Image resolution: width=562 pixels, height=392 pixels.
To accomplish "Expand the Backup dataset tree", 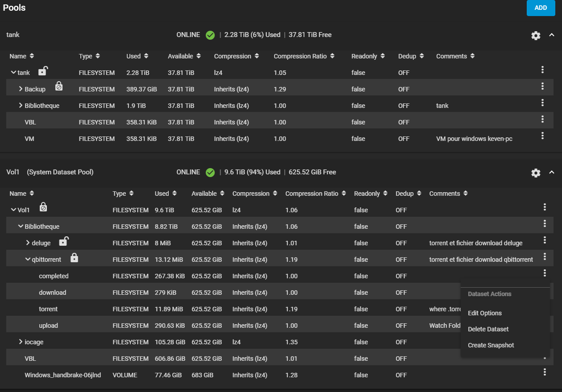I will pyautogui.click(x=21, y=89).
